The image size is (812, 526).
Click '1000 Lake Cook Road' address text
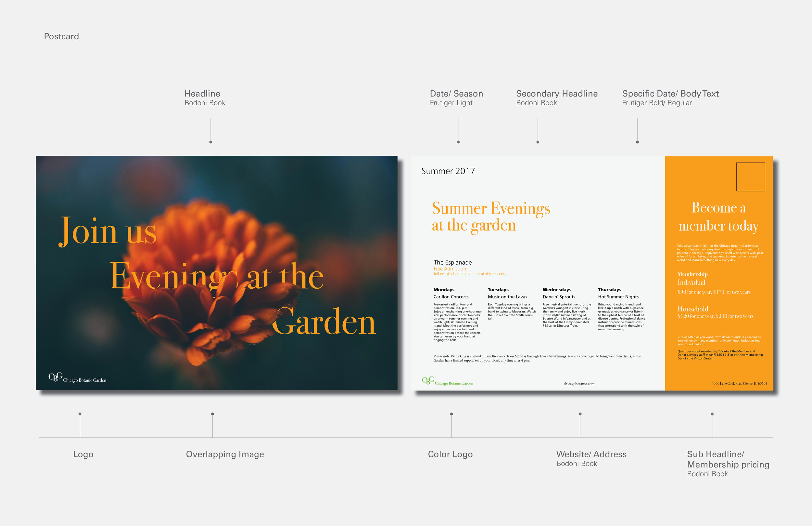[739, 384]
